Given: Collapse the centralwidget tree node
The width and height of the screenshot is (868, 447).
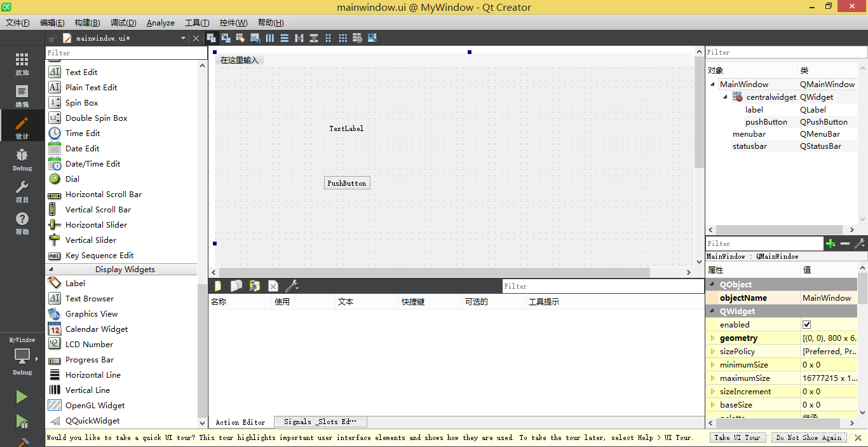Looking at the screenshot, I should (725, 97).
